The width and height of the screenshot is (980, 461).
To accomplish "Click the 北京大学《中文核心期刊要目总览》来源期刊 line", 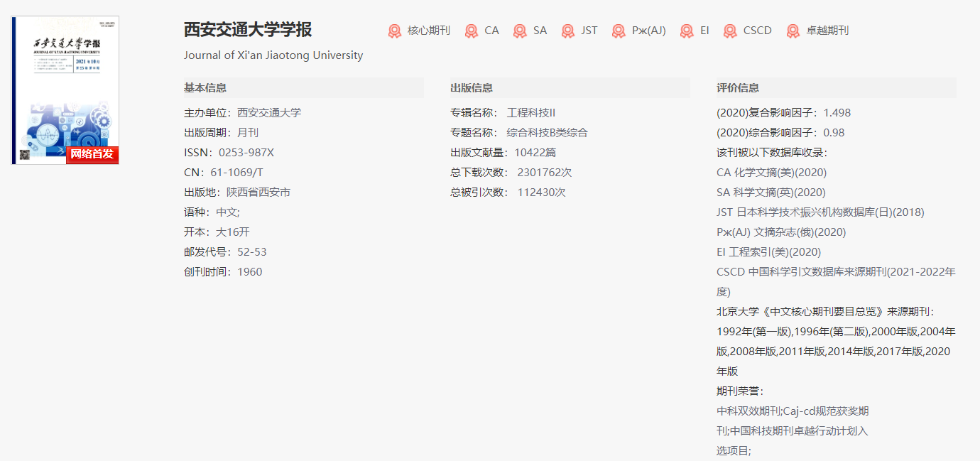I will coord(826,312).
